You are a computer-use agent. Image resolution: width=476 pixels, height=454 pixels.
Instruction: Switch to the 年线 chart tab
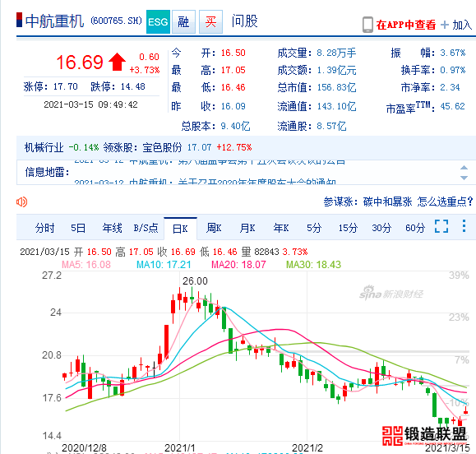point(112,228)
